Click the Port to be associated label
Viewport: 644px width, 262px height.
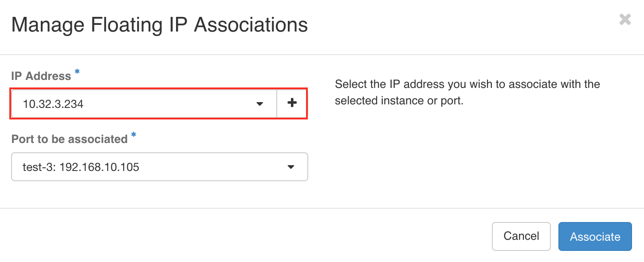pyautogui.click(x=70, y=139)
